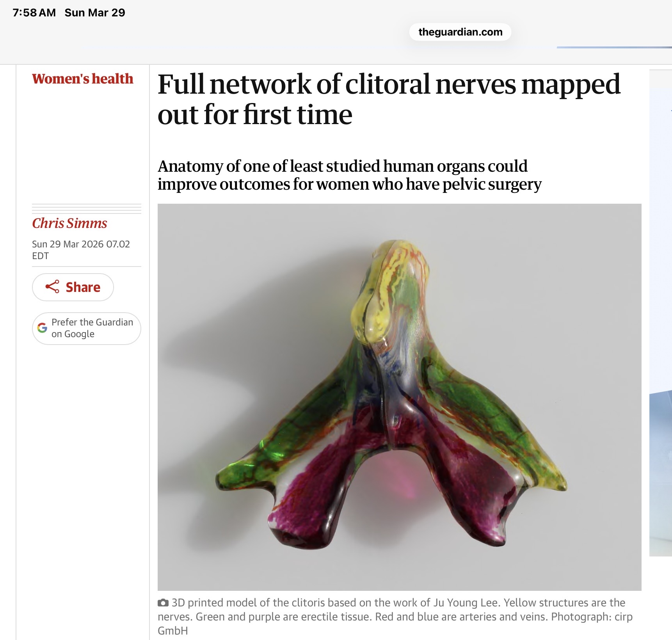Open author Chris Simms profile
The image size is (672, 640).
69,223
